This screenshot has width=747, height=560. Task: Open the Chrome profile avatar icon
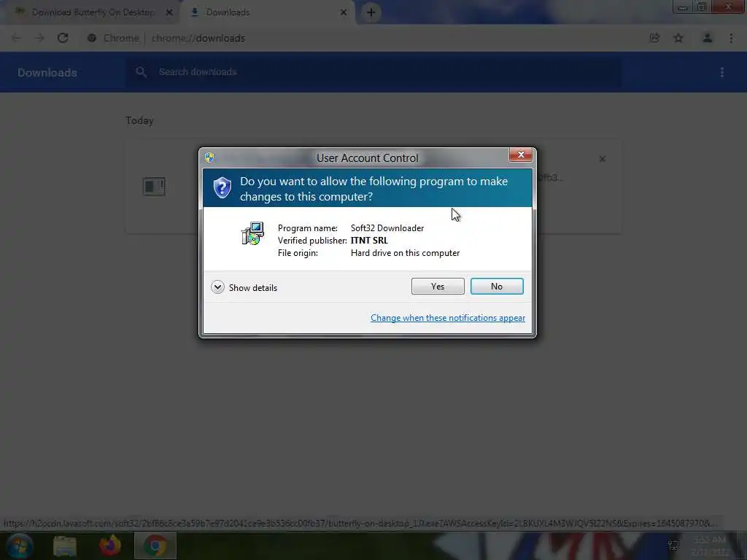click(708, 38)
